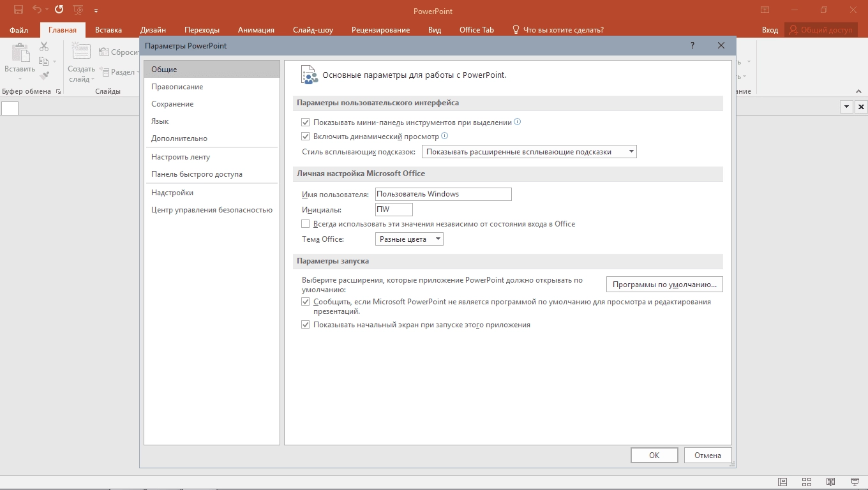Toggle Включить динамический просмотр checkbox
The width and height of the screenshot is (868, 490).
(x=306, y=136)
